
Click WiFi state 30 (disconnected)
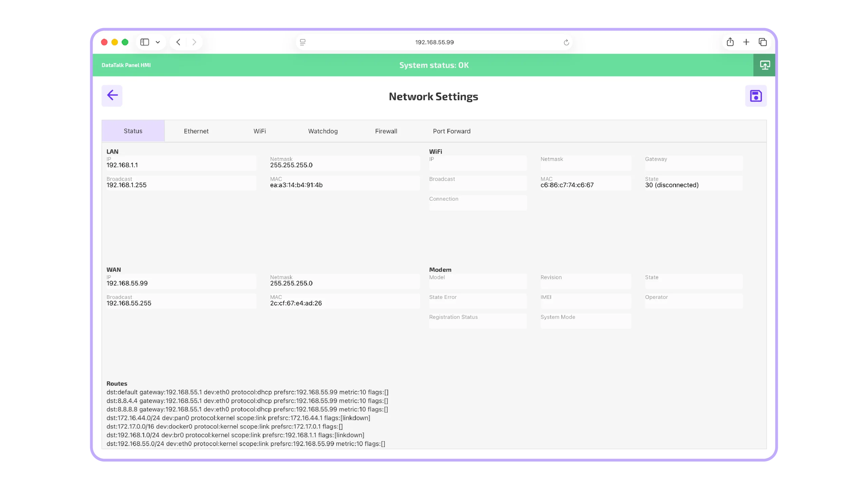(671, 185)
